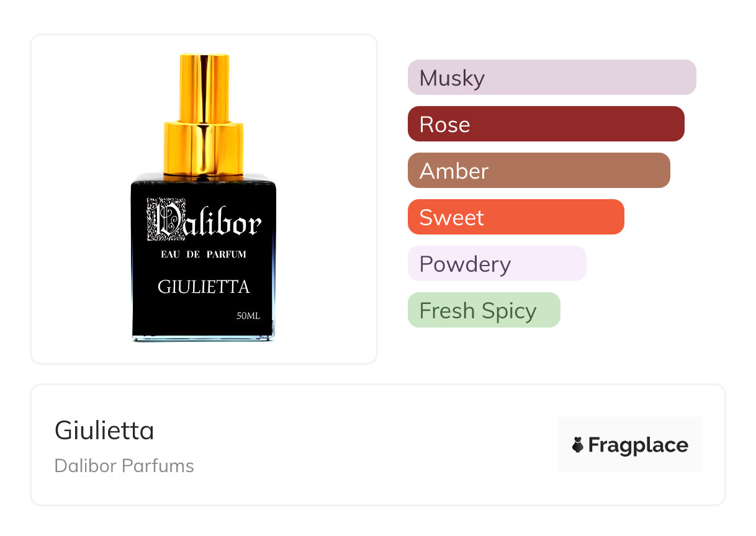The width and height of the screenshot is (756, 536).
Task: Click the 50ML size marking
Action: click(x=248, y=316)
